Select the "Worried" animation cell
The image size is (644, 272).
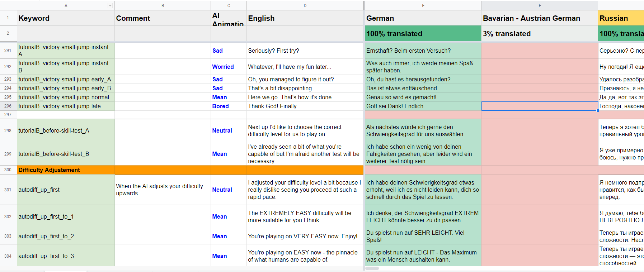pos(229,67)
